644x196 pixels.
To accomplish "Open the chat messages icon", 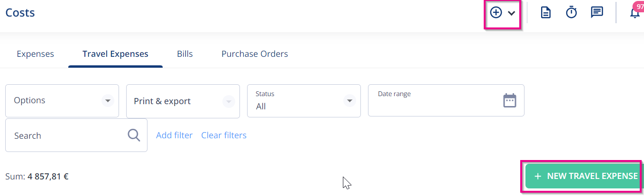I will (x=597, y=13).
